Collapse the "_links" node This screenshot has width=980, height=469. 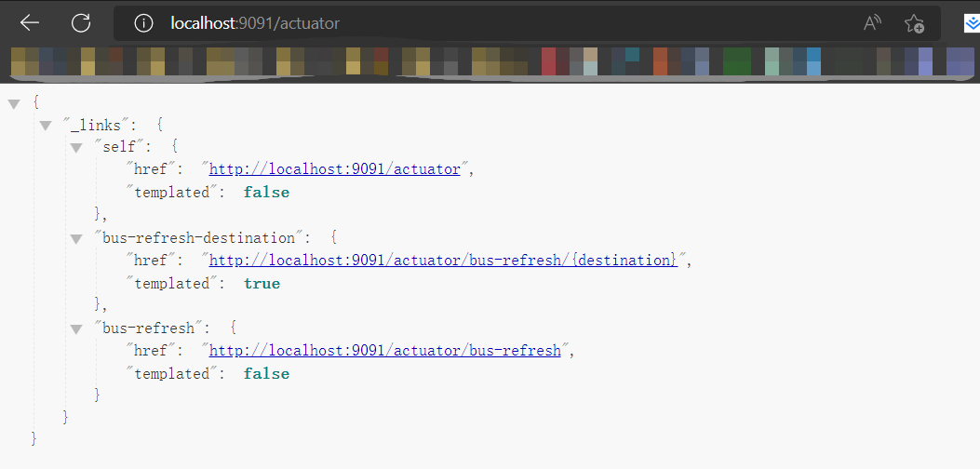pos(45,125)
